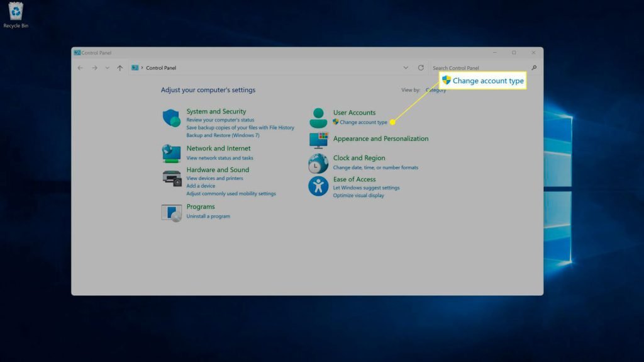The width and height of the screenshot is (644, 362).
Task: Open the Recycle Bin desktop icon
Action: point(15,14)
